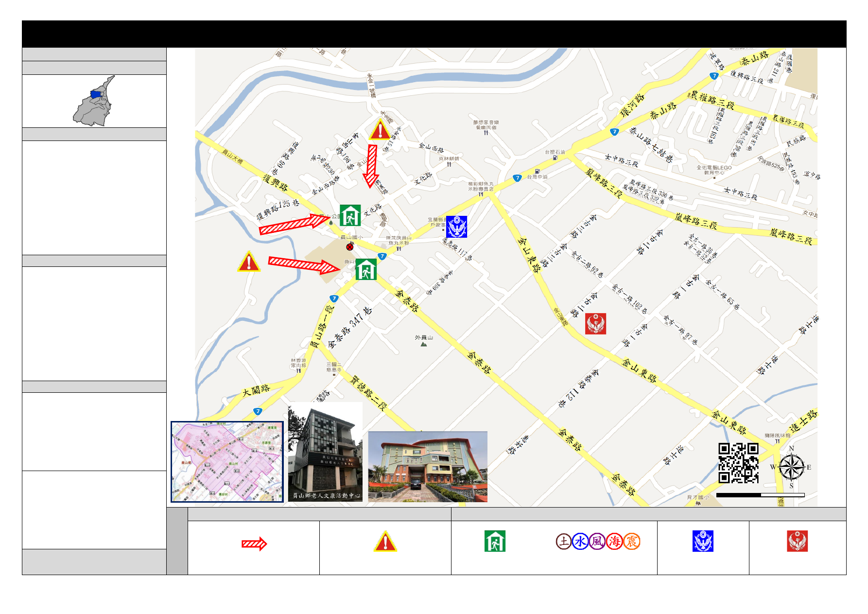Click the legend 海 disaster circle
Viewport: 868px width, 614px height.
(614, 541)
